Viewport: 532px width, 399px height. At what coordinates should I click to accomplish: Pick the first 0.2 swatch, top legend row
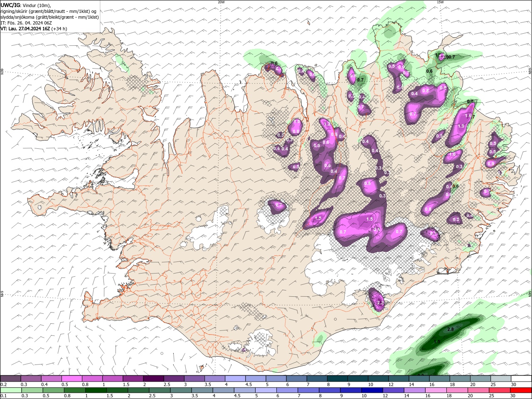[x=11, y=379]
